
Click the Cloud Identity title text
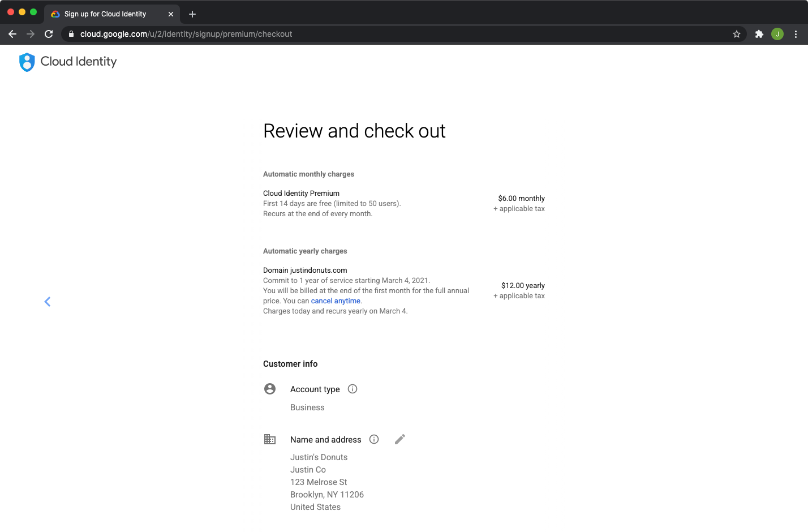coord(79,62)
